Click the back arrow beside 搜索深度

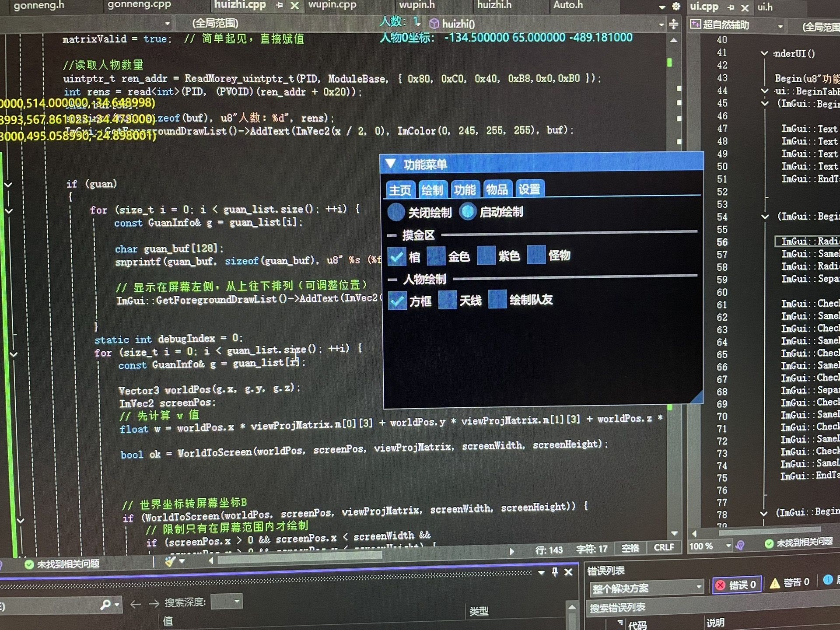(x=136, y=604)
